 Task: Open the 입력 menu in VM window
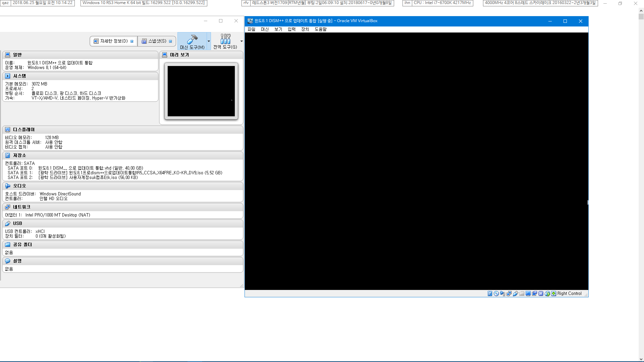[292, 29]
